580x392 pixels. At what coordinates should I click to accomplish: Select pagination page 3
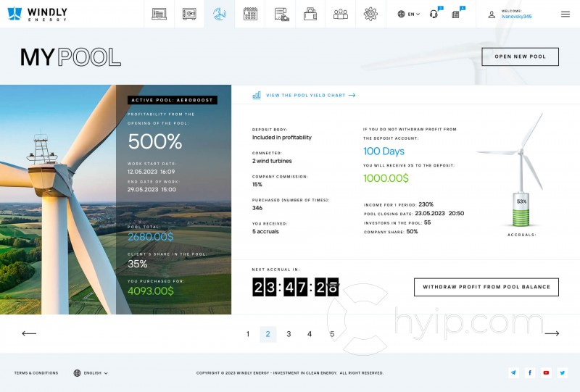(x=289, y=334)
